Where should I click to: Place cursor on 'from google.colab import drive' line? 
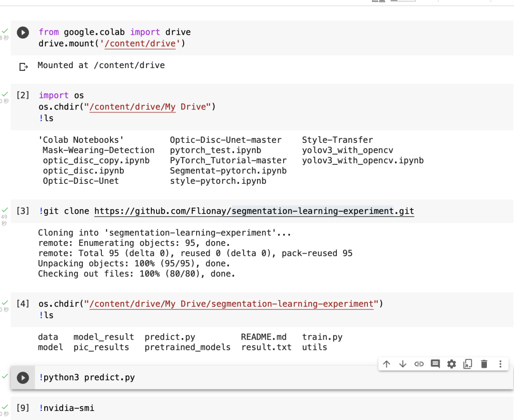tap(115, 32)
